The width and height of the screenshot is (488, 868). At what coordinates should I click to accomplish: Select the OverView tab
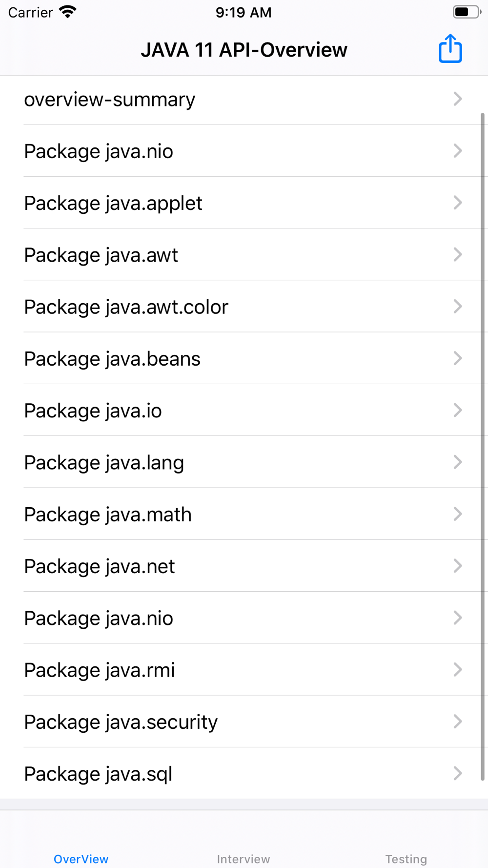coord(81,858)
